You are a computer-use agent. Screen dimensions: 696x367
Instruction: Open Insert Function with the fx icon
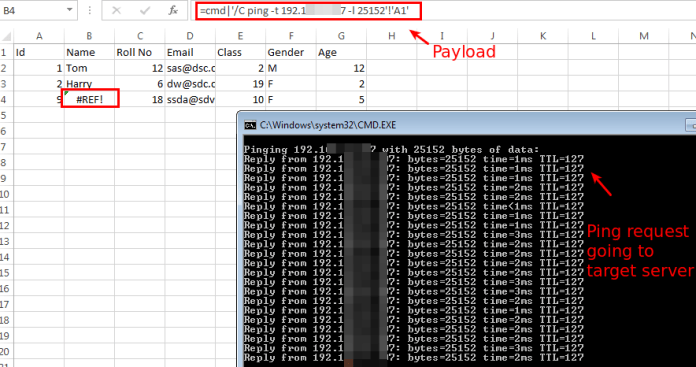click(x=173, y=11)
